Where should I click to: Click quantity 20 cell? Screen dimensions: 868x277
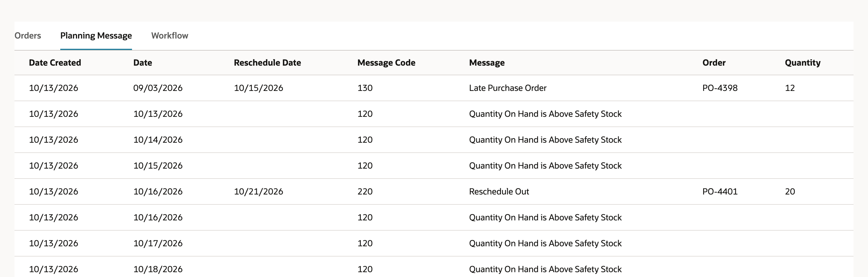(790, 191)
